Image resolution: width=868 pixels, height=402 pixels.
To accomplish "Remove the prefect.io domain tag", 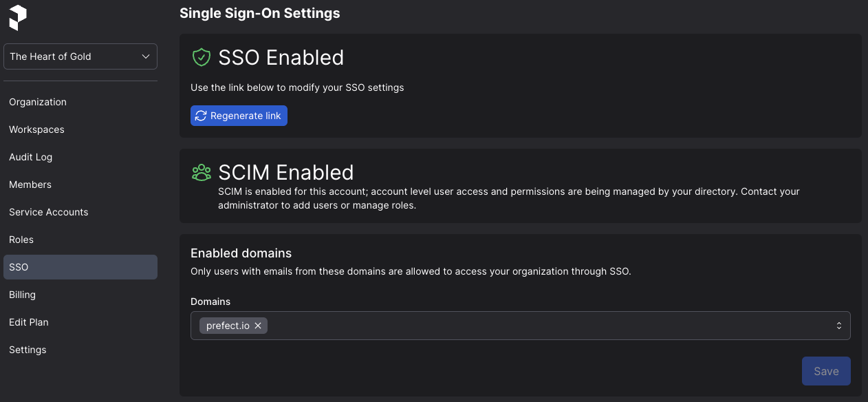I will pyautogui.click(x=258, y=326).
